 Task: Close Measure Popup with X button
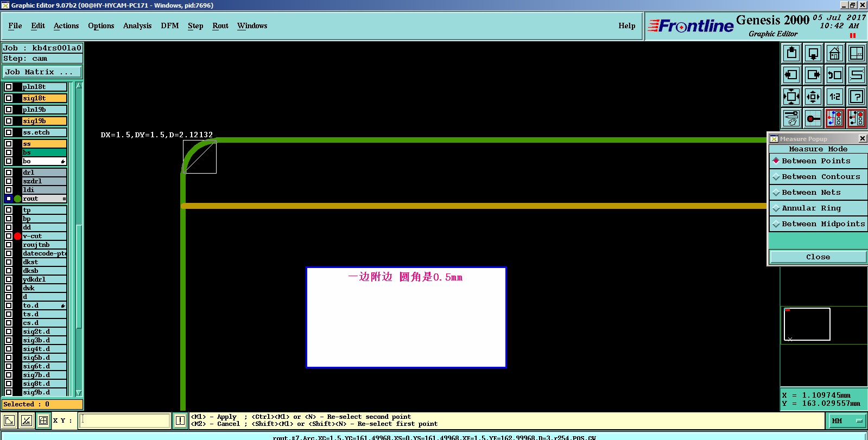(863, 139)
